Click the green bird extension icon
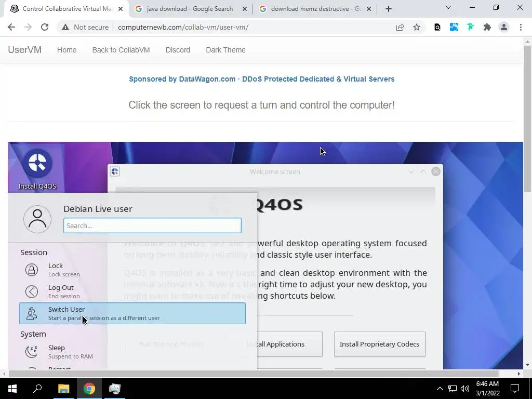The width and height of the screenshot is (532, 399). click(470, 27)
